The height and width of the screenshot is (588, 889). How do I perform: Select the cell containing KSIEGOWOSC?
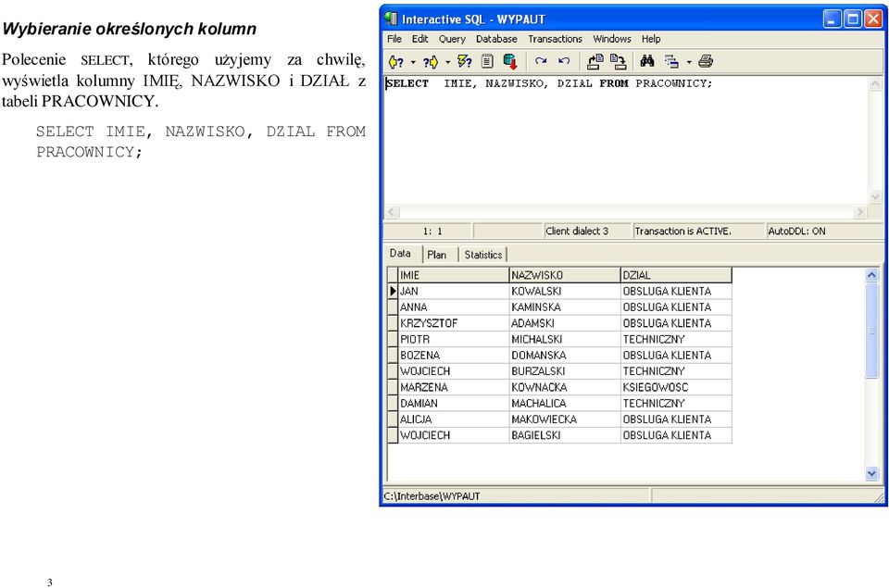(676, 387)
